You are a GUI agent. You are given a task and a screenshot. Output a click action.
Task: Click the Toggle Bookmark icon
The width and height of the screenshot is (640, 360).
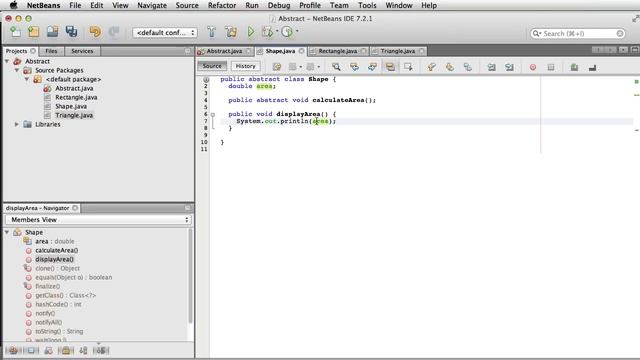(467, 67)
